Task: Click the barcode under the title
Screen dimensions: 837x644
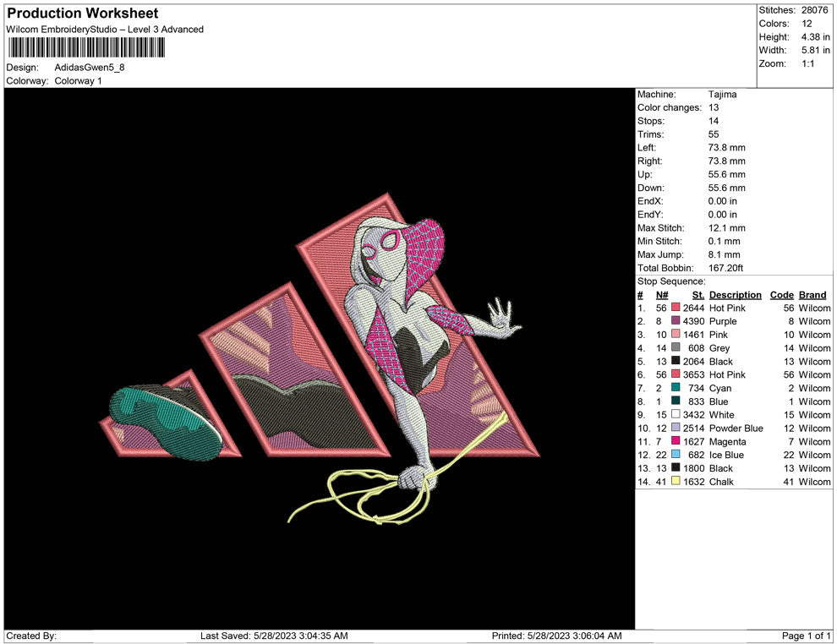Action: (86, 47)
